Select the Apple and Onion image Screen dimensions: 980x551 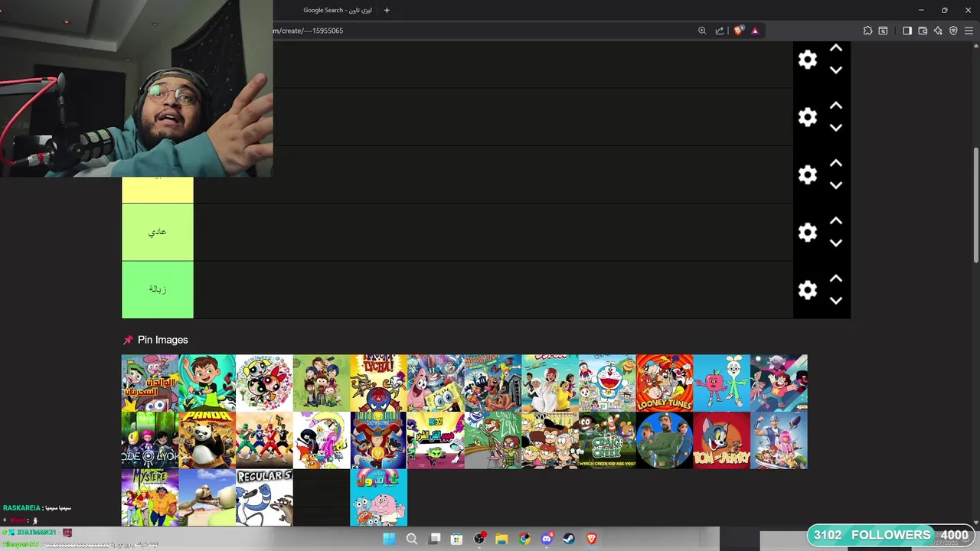point(722,383)
